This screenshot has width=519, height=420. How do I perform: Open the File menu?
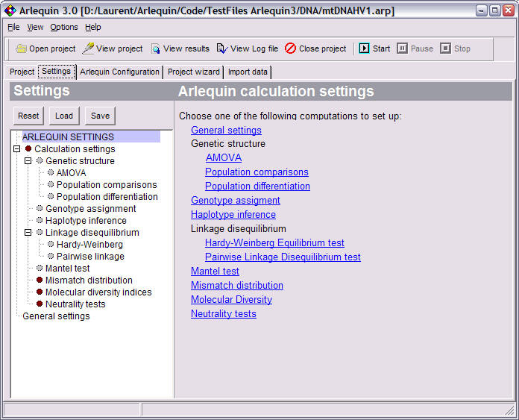click(x=13, y=27)
